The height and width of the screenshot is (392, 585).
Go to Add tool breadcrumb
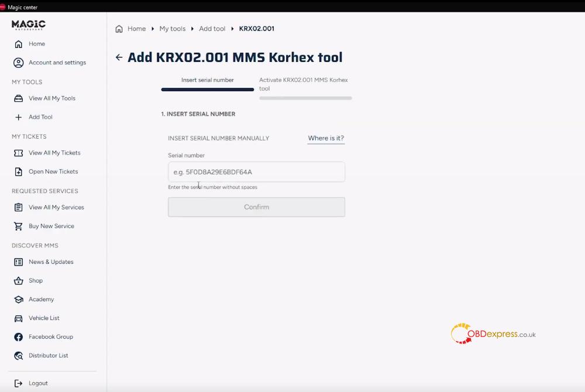point(212,28)
